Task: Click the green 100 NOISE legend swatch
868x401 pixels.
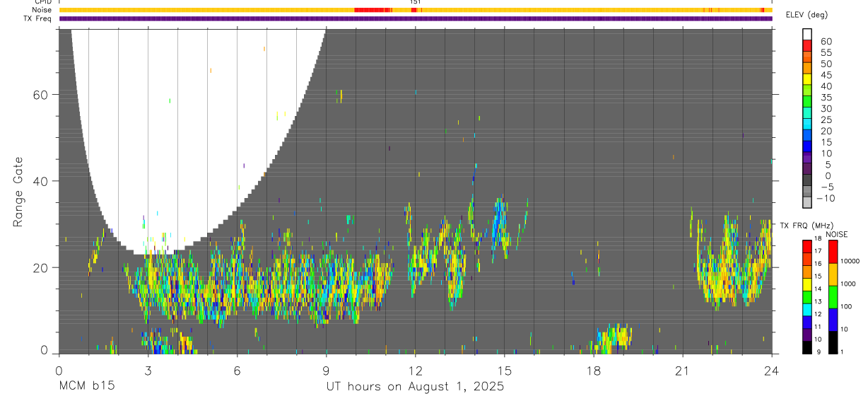Action: [833, 297]
